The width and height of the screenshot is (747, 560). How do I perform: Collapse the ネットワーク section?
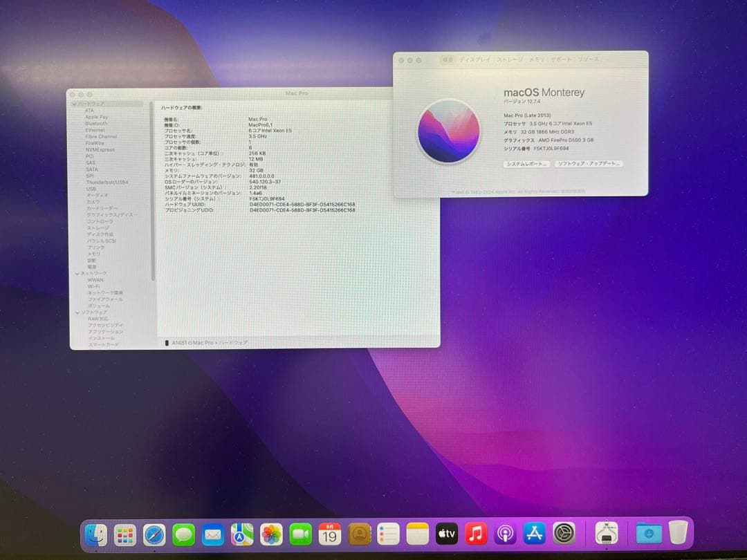point(77,273)
